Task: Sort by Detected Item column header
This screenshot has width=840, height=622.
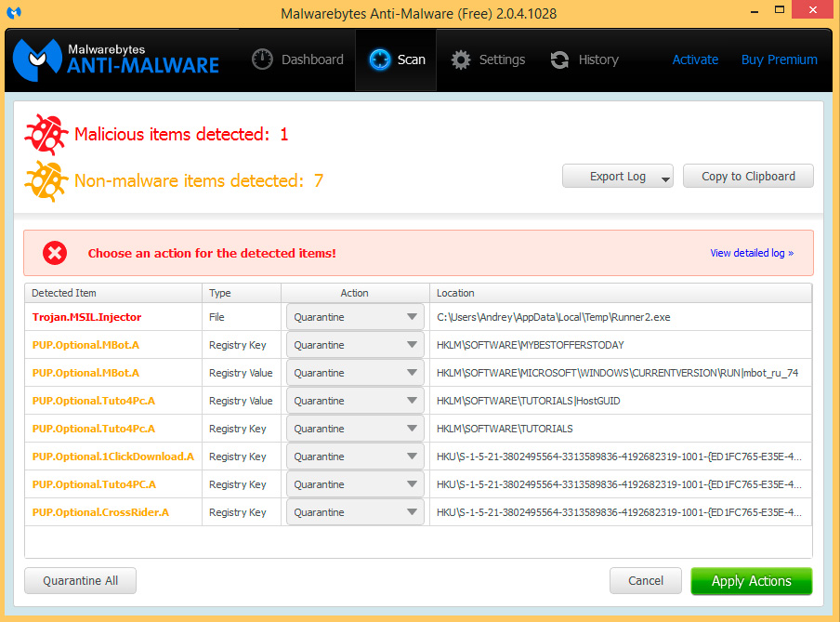Action: click(x=113, y=293)
